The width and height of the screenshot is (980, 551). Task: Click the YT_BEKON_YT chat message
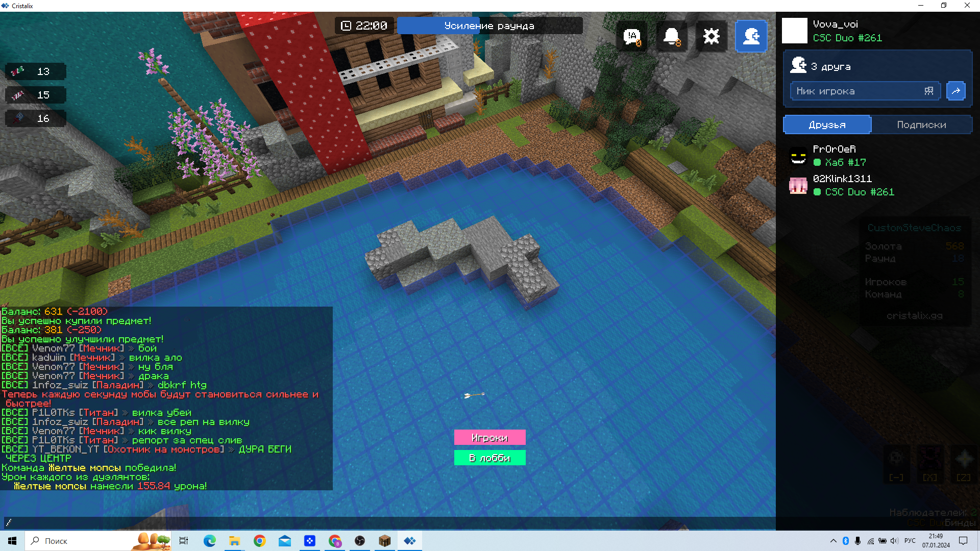pyautogui.click(x=146, y=454)
